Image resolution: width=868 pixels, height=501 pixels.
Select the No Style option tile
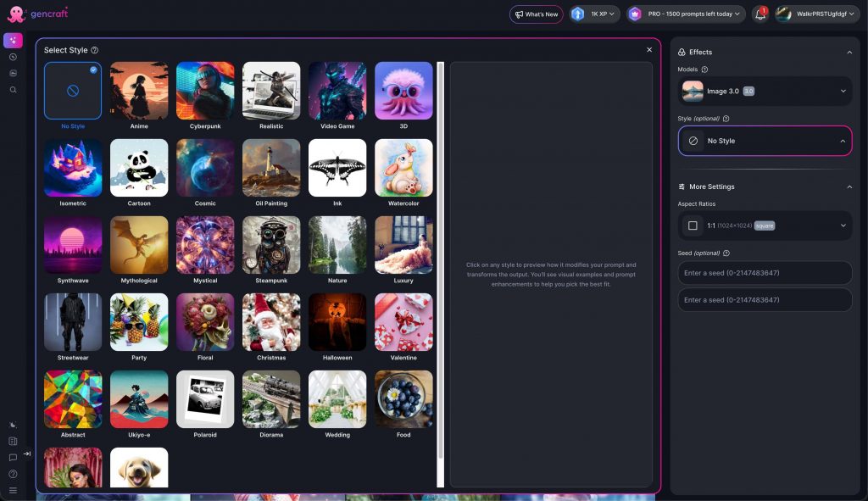coord(73,91)
